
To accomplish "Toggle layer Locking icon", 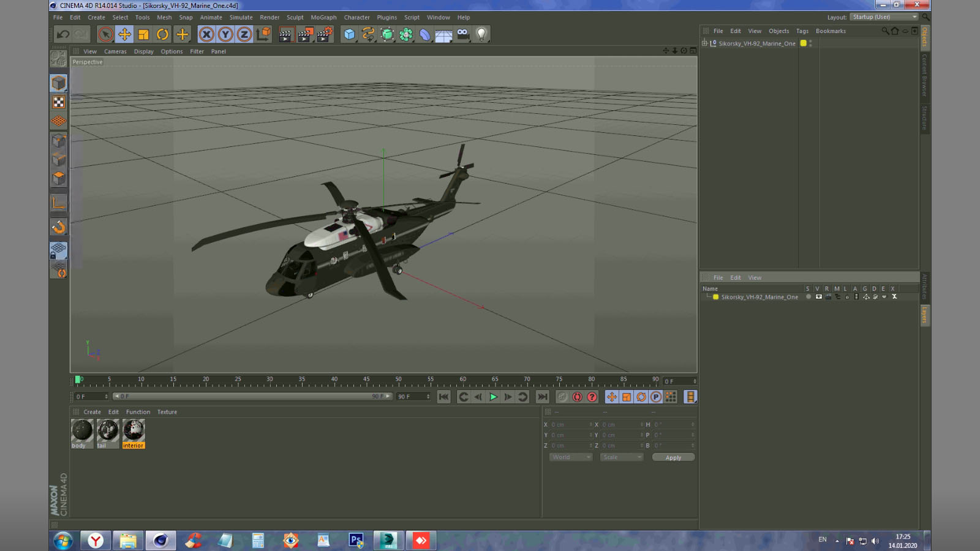I will pos(847,297).
